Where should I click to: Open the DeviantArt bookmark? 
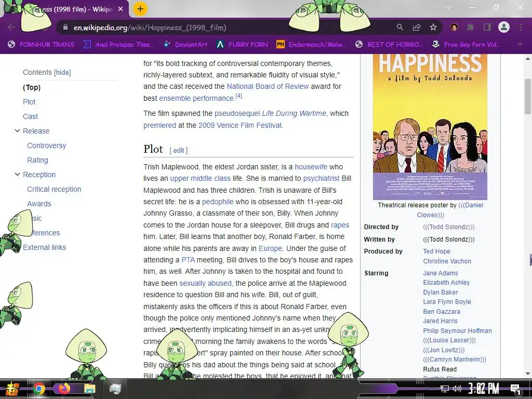pyautogui.click(x=185, y=45)
